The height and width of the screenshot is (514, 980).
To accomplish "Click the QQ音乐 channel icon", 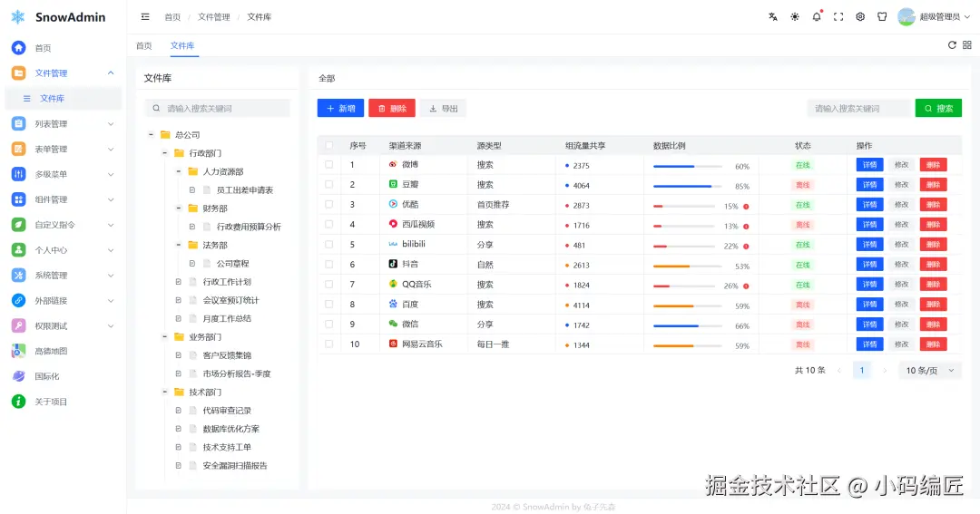I will pos(393,284).
